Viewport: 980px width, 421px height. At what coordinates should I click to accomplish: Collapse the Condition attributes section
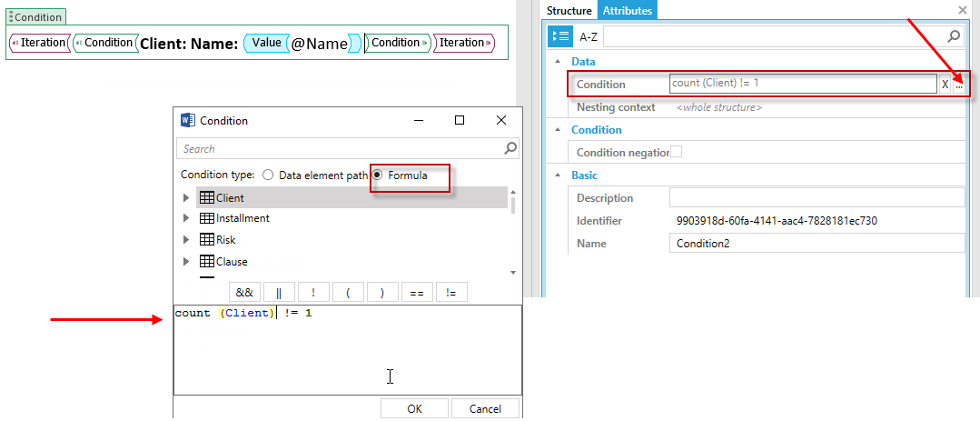(x=557, y=130)
